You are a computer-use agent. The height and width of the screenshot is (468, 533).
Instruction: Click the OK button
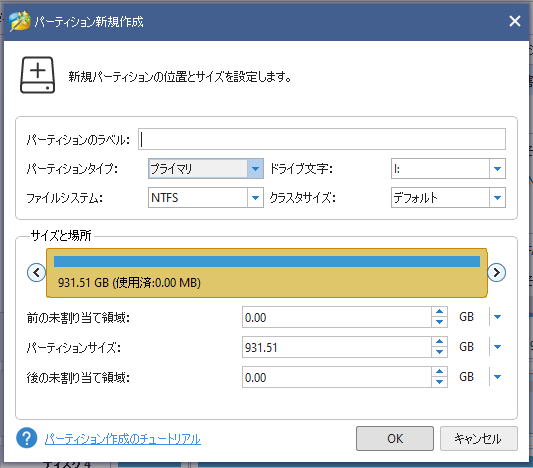coord(395,438)
